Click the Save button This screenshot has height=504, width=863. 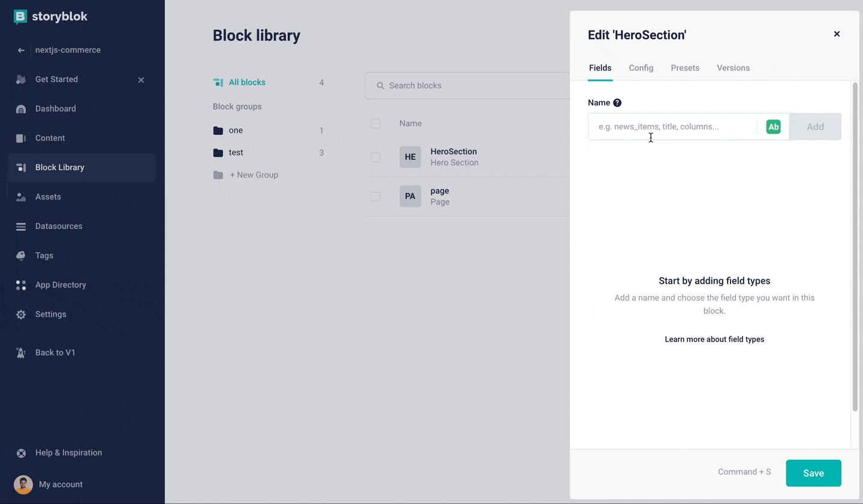click(x=813, y=473)
